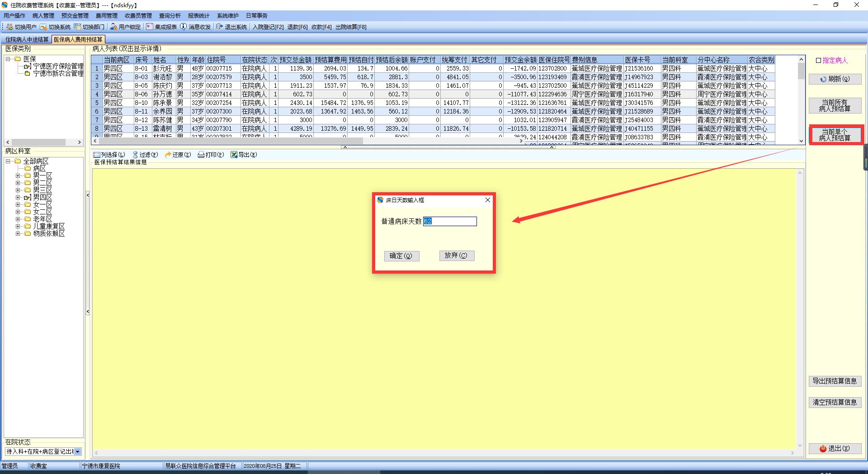Viewport: 868px width, 474px height.
Task: Click the patient table vertical scrollbar thumb
Action: pyautogui.click(x=801, y=71)
